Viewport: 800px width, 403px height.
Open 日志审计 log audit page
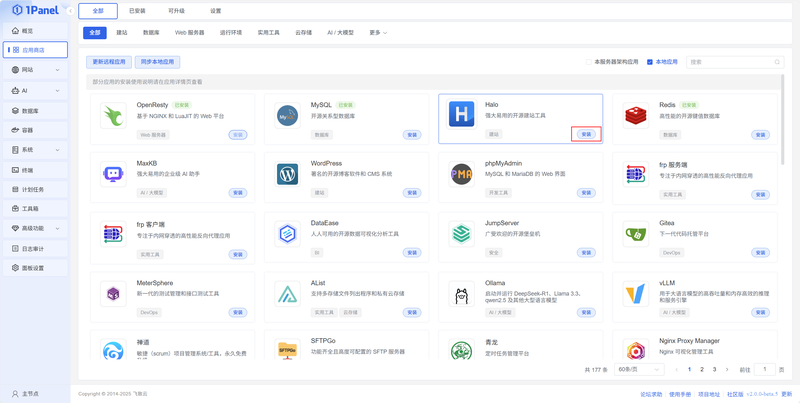35,248
